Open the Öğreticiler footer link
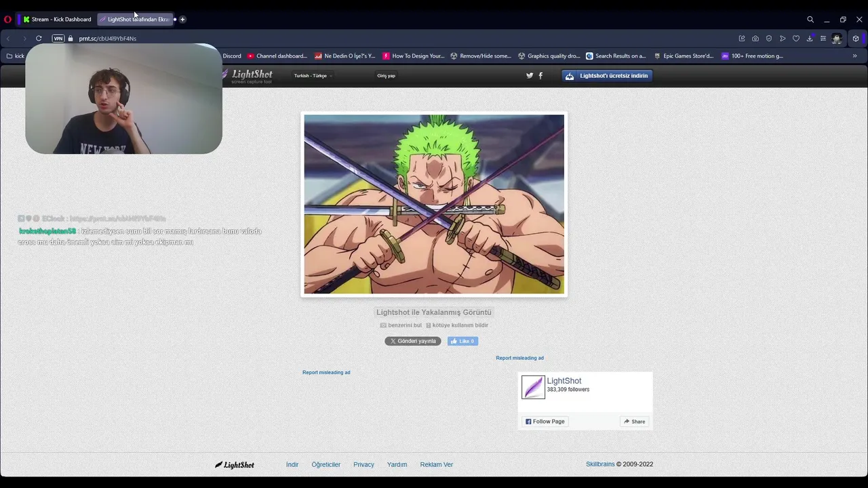Image resolution: width=868 pixels, height=488 pixels. 326,464
